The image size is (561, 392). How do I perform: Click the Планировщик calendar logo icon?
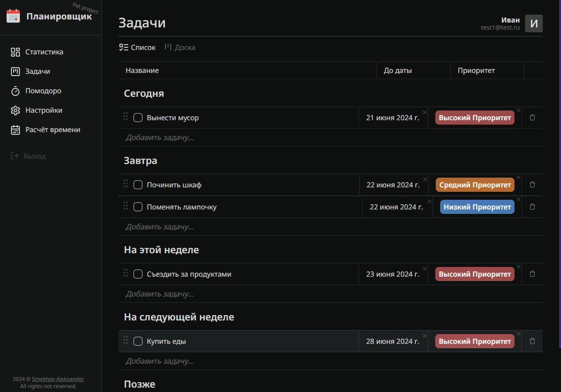[13, 16]
